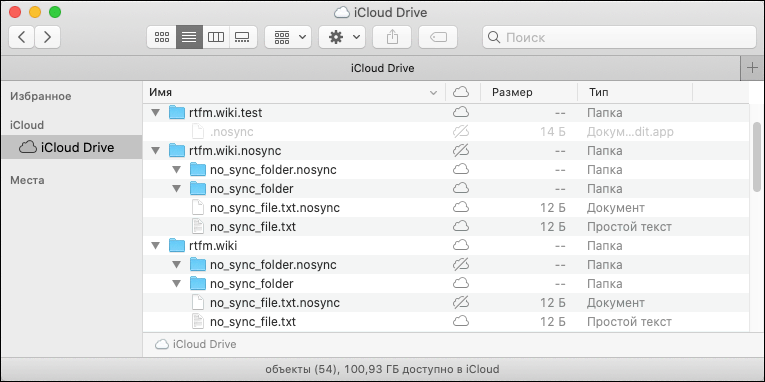Select the iCloud Drive tab title
The width and height of the screenshot is (765, 382).
coord(382,68)
